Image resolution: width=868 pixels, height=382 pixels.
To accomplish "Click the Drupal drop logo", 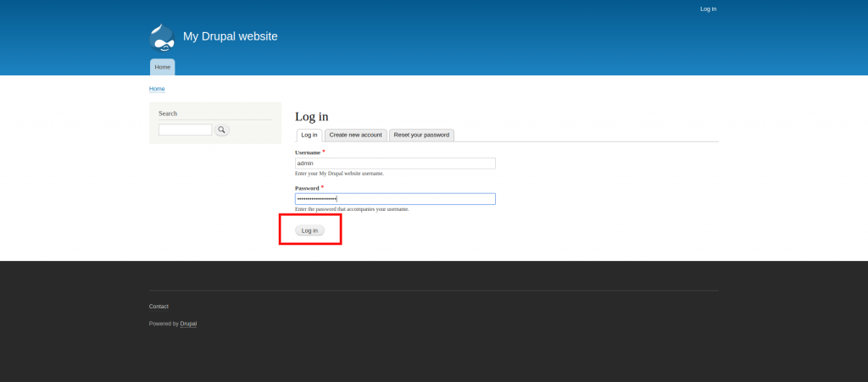I will [162, 37].
